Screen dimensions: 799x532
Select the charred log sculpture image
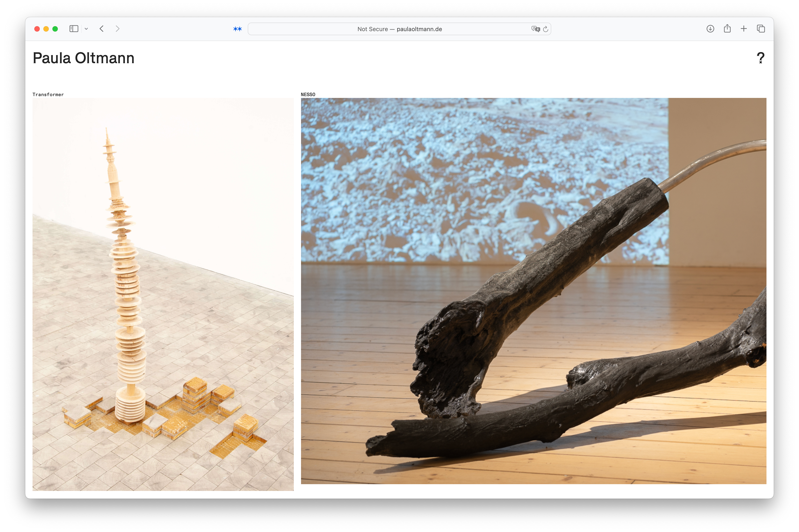pyautogui.click(x=533, y=291)
